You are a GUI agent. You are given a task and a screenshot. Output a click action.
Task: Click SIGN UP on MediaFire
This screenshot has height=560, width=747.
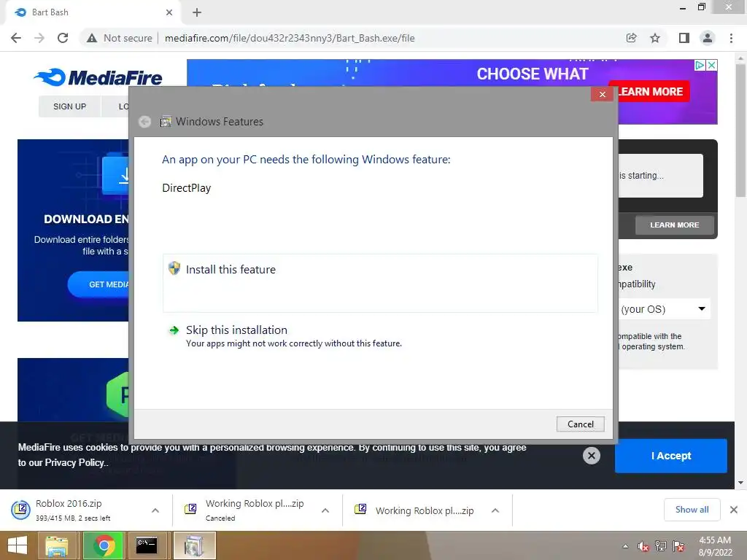coord(69,106)
